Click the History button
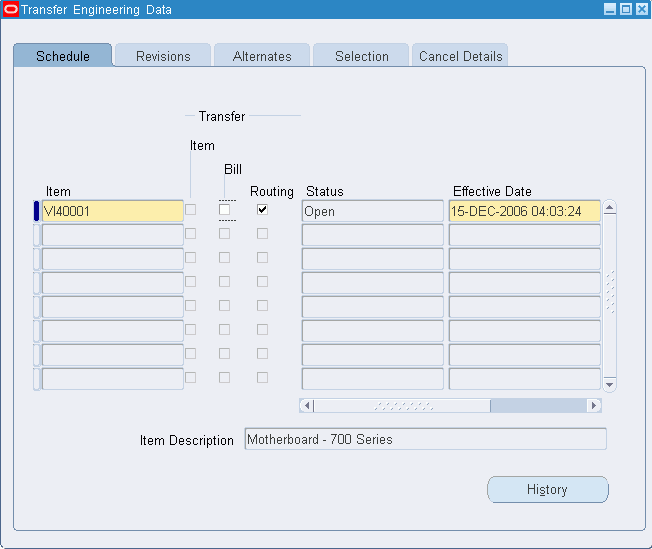The height and width of the screenshot is (549, 652). (x=548, y=490)
